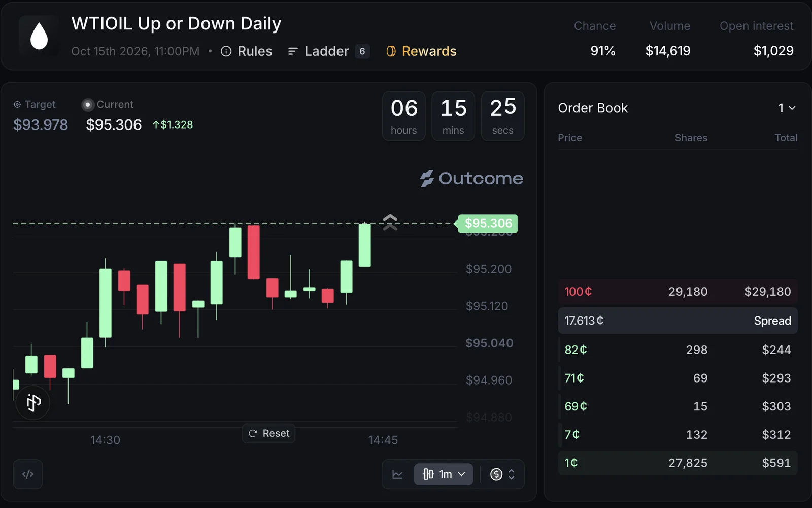
Task: Click the Rewards coin icon
Action: coord(391,51)
